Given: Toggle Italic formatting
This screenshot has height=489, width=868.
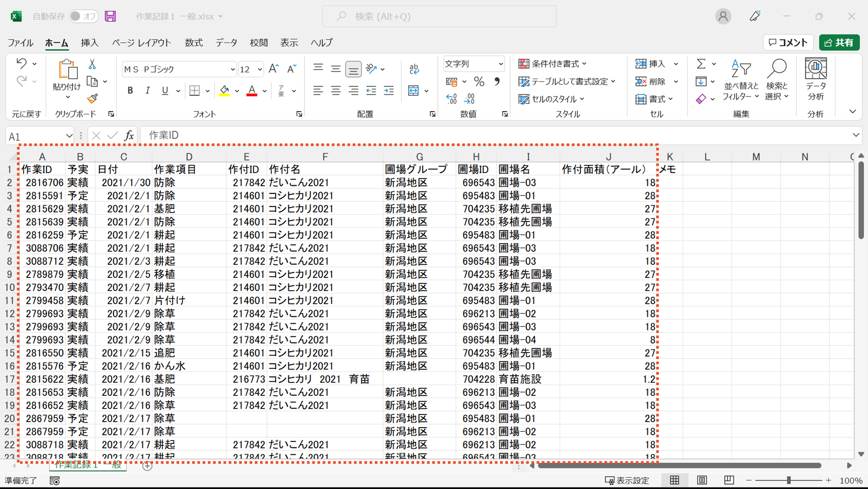Looking at the screenshot, I should [147, 90].
